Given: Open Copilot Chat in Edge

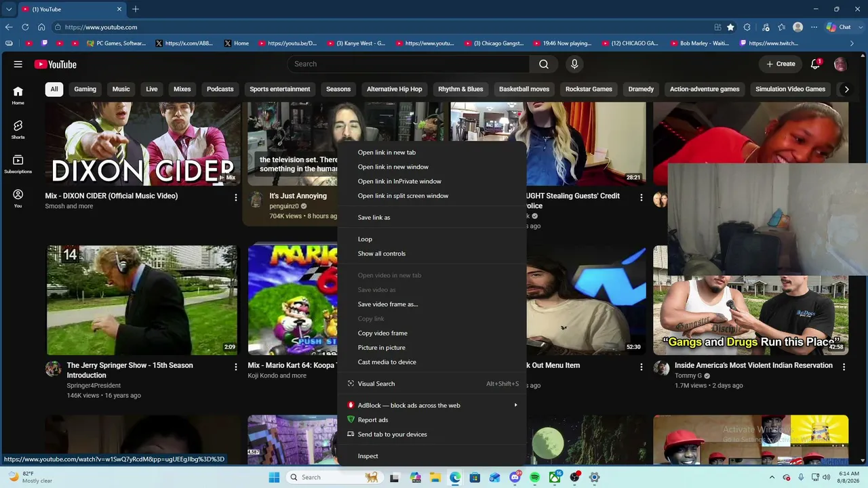Looking at the screenshot, I should tap(839, 27).
